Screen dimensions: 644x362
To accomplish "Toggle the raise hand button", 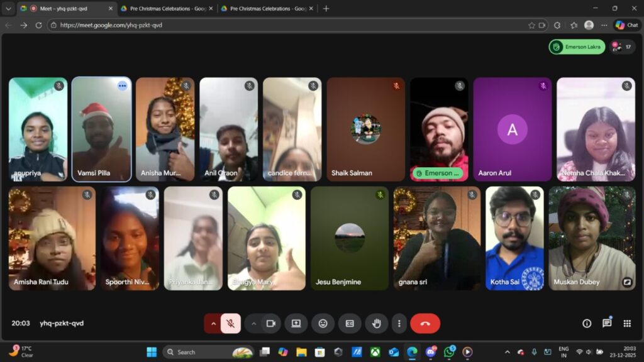I will pos(377,323).
